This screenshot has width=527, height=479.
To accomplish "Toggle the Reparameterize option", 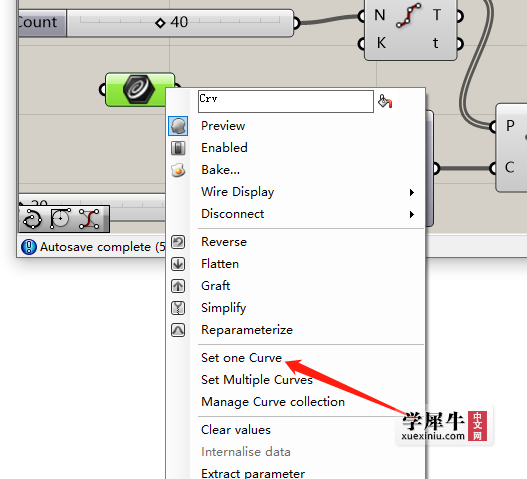I will pos(247,330).
